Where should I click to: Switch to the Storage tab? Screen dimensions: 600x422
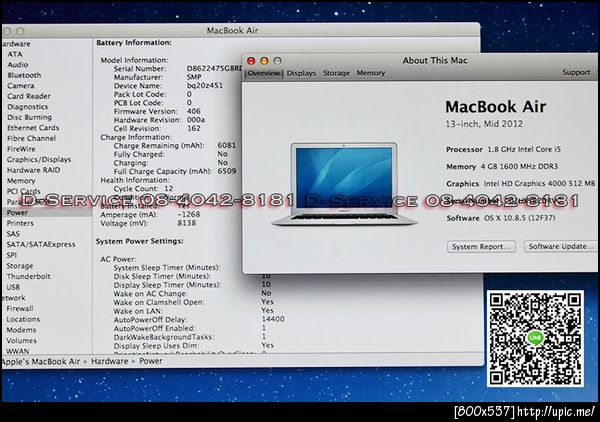tap(336, 73)
